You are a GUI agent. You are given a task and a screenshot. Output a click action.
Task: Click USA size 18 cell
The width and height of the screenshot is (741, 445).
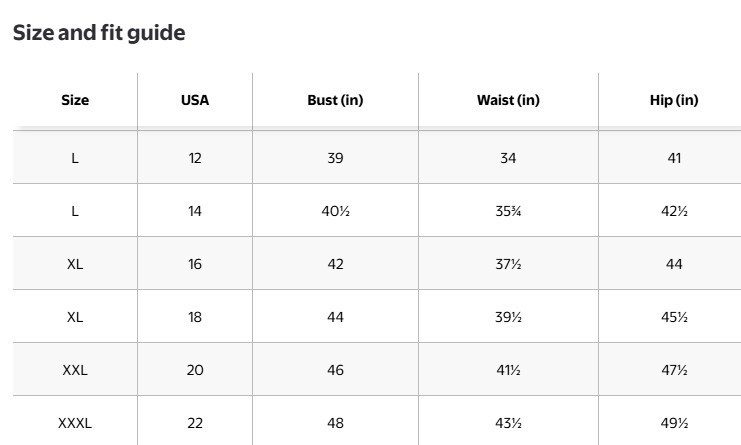pos(195,317)
